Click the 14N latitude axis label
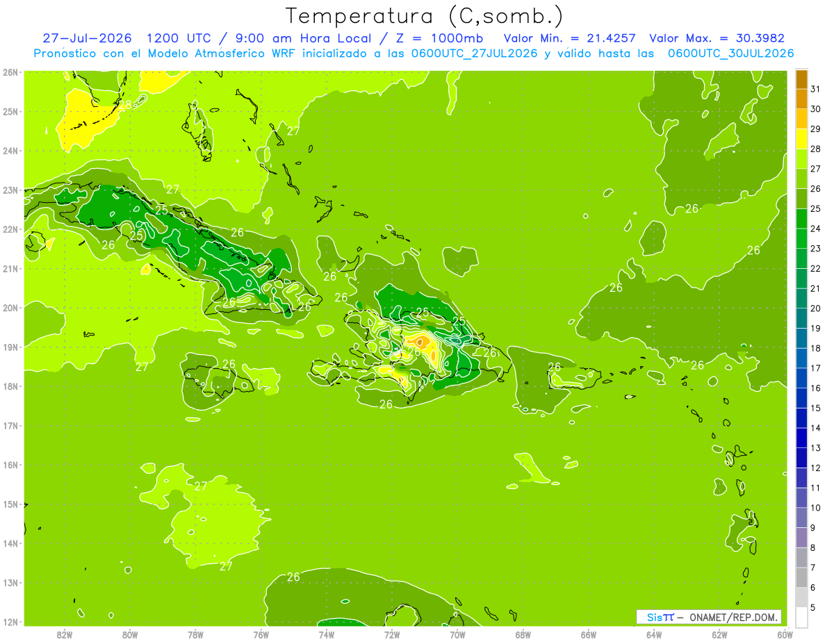The image size is (834, 644). coord(10,543)
